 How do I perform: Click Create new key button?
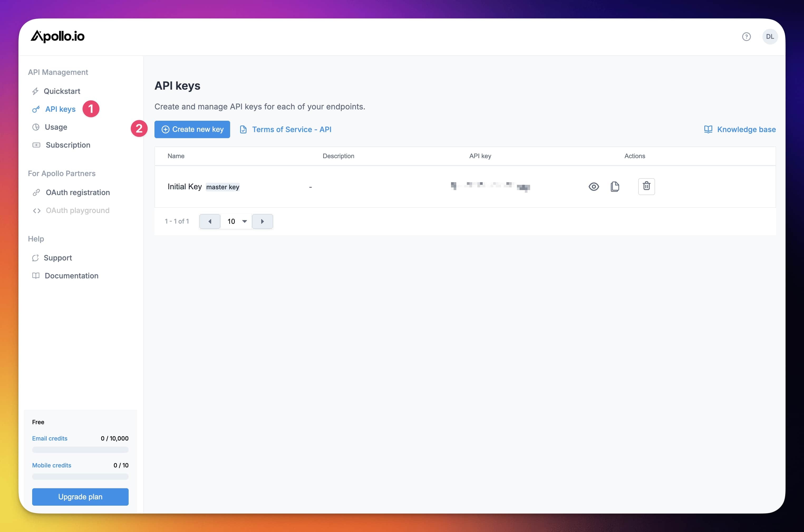tap(192, 129)
